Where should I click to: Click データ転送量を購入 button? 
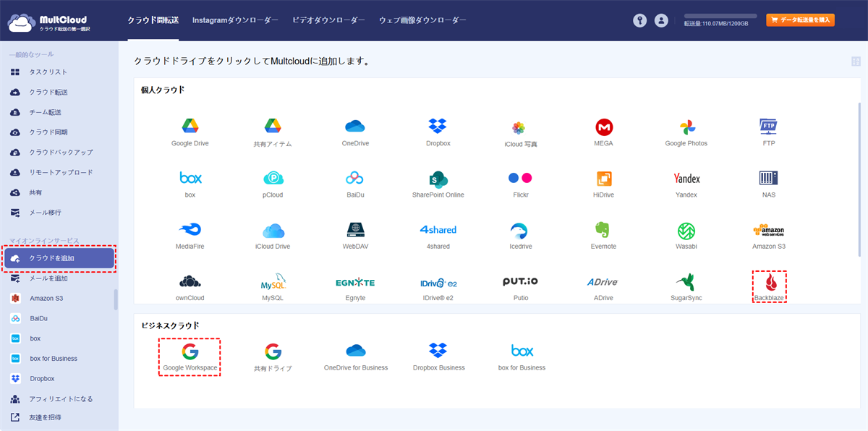(x=801, y=20)
